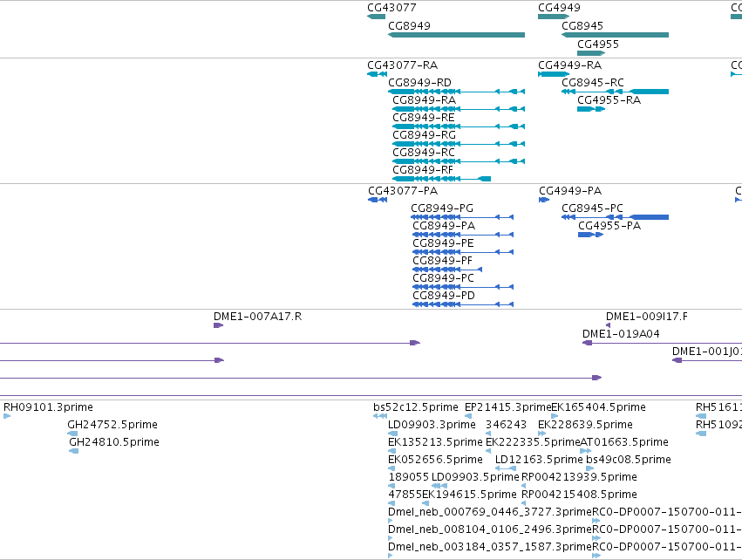Select the Dmel_neb_008104_0106_2496.3prime label
The width and height of the screenshot is (742, 560).
click(490, 529)
